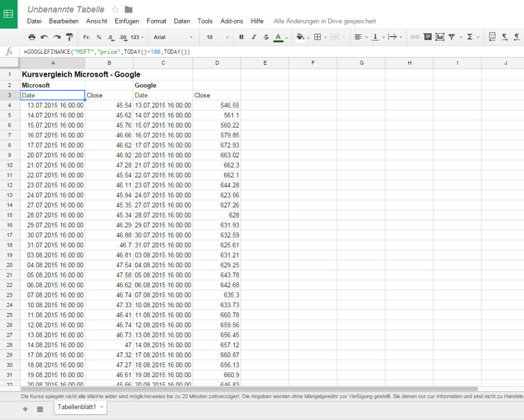Open the Arial font dropdown
524x420 pixels.
tap(174, 37)
